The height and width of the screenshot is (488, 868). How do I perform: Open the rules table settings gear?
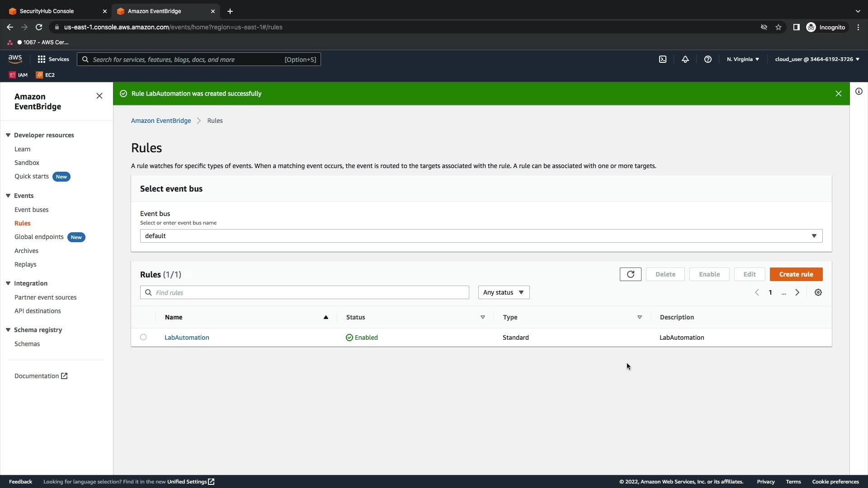tap(818, 292)
